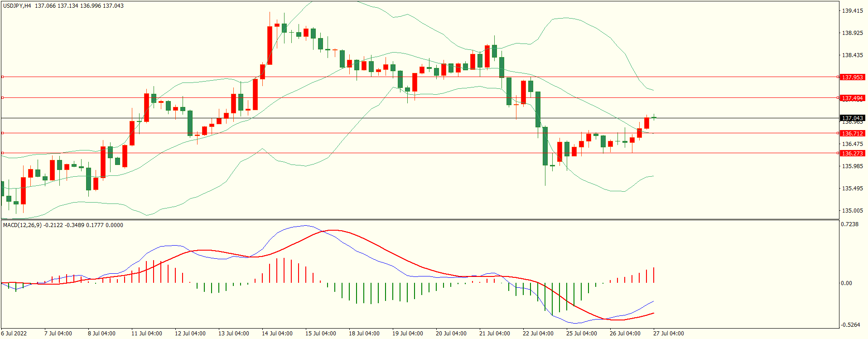
Task: Click the 139.415 price scale value
Action: tap(852, 11)
